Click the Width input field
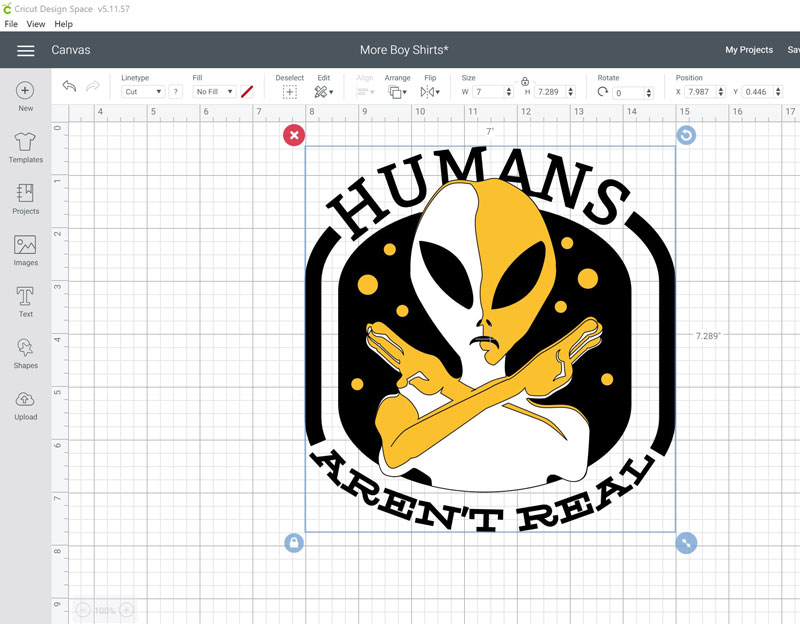 tap(488, 92)
